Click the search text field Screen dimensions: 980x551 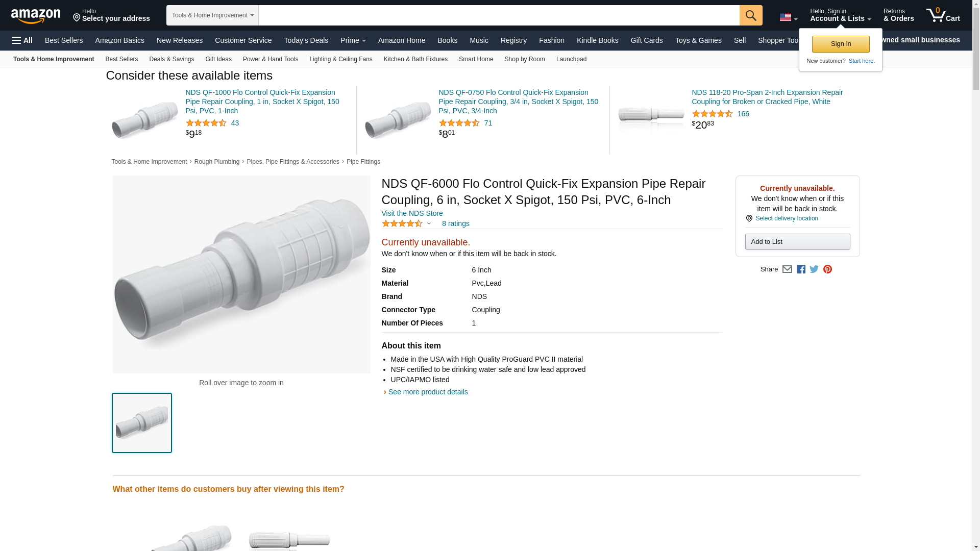499,15
